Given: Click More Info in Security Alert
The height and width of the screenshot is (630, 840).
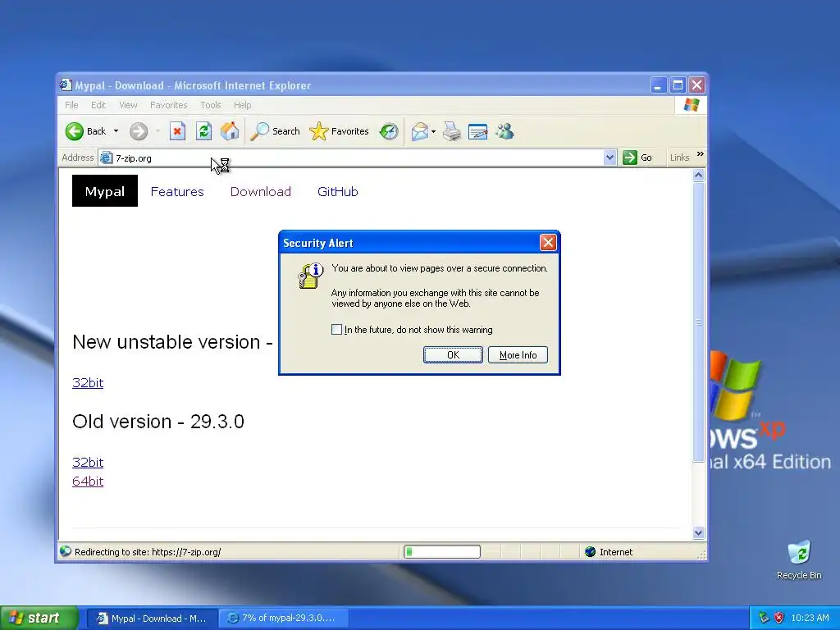Looking at the screenshot, I should click(518, 354).
